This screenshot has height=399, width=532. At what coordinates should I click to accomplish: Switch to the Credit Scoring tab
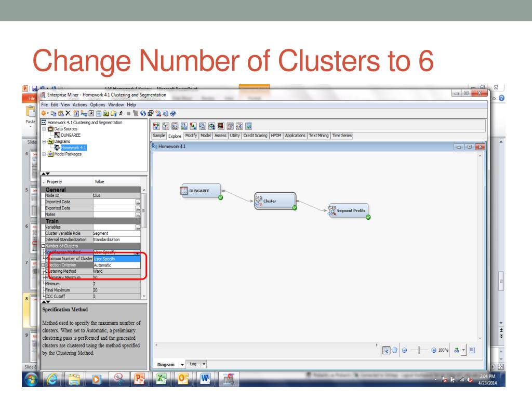256,136
